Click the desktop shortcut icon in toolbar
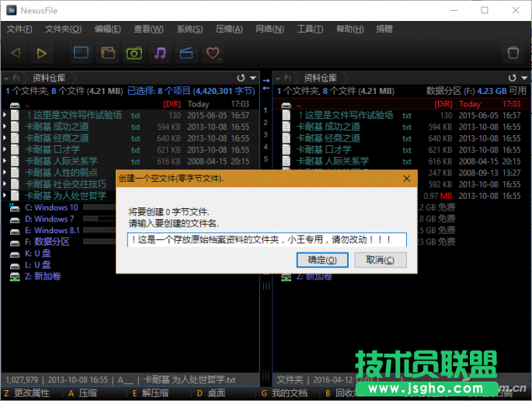The height and width of the screenshot is (401, 532). pos(82,53)
